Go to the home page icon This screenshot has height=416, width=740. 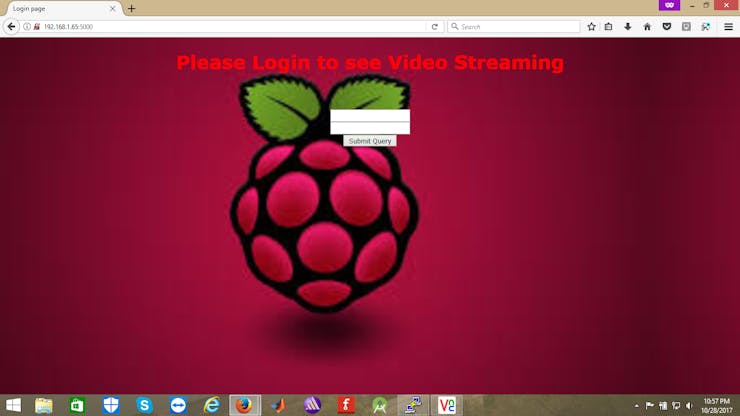pos(647,27)
